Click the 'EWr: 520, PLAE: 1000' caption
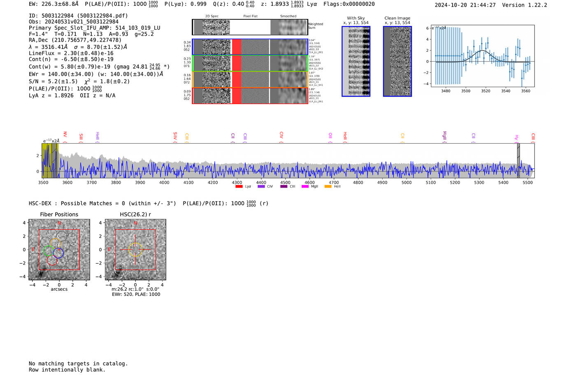 (136, 294)
